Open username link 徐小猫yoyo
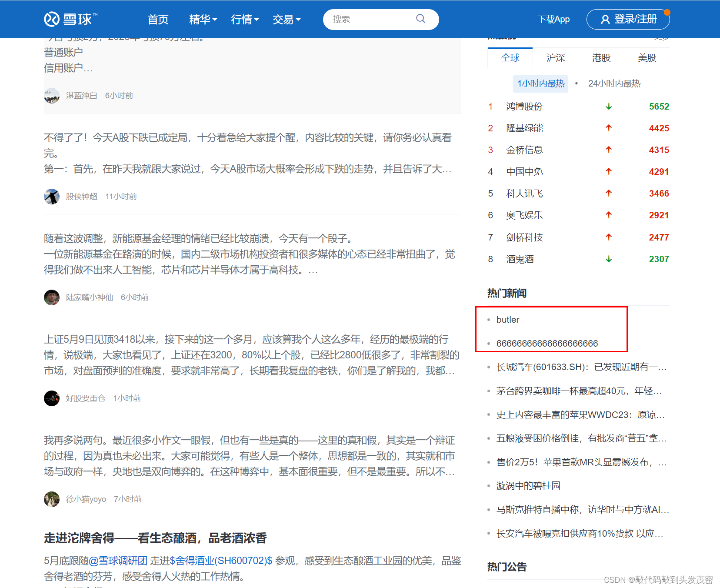This screenshot has height=588, width=720. pos(86,499)
